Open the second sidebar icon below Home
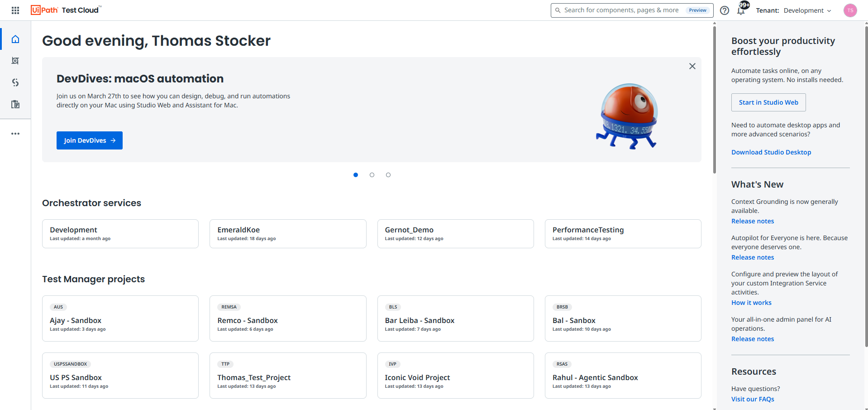The height and width of the screenshot is (410, 868). pos(15,61)
